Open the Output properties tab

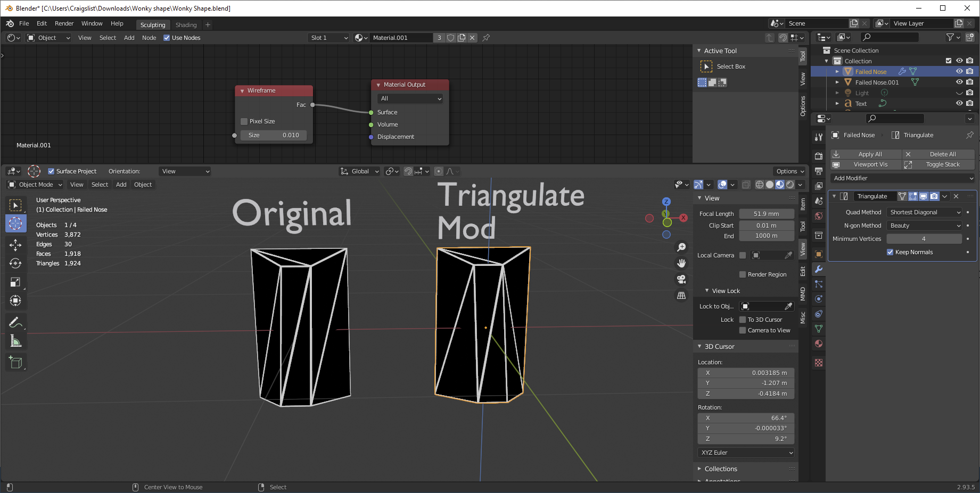point(819,171)
